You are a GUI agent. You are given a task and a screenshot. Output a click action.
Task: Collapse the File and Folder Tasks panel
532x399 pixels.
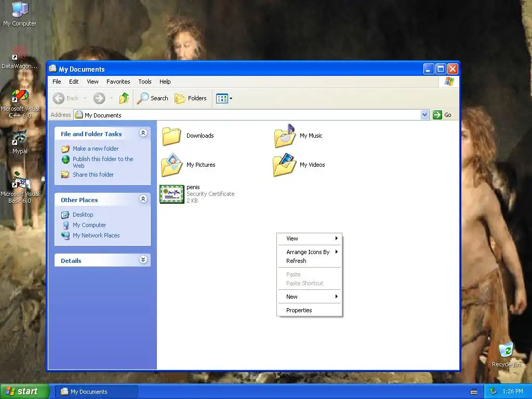tap(143, 133)
